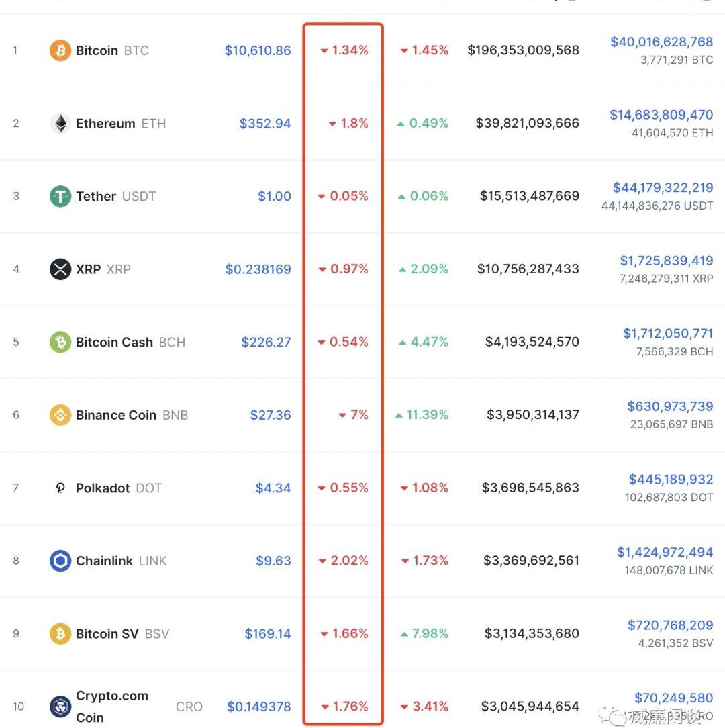Click the orange Bitcoin logo icon
Screen dimensions: 725x728
(60, 50)
